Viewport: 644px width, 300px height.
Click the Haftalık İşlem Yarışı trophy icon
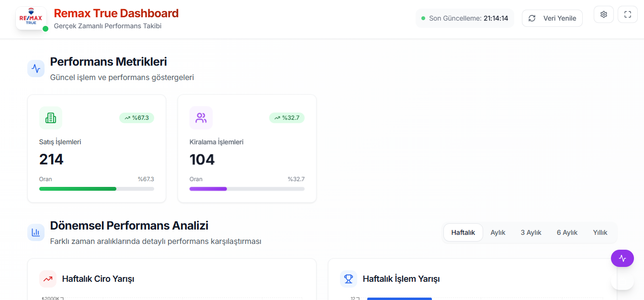tap(349, 279)
